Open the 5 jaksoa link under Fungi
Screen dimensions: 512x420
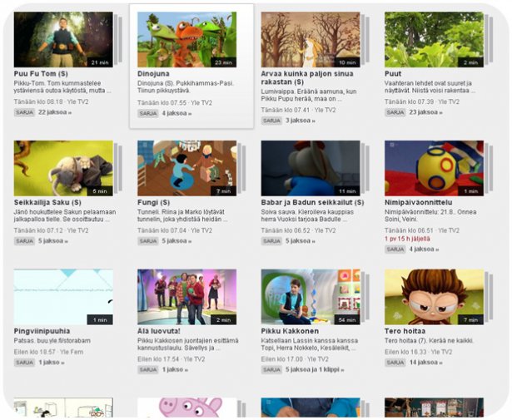click(176, 241)
